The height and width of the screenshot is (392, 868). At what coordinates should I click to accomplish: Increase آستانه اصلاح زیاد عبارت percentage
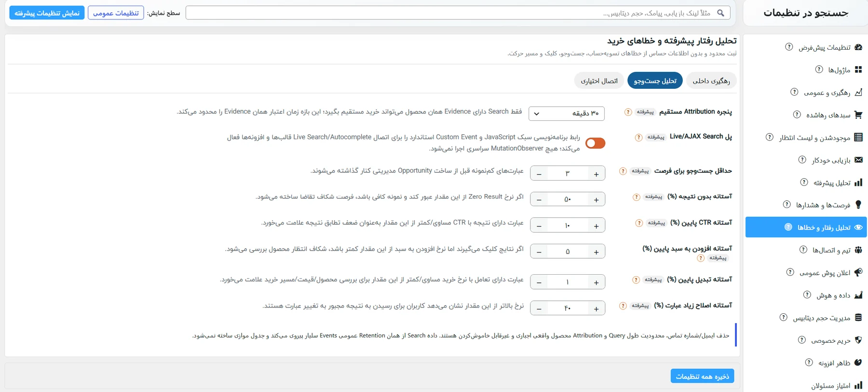coord(597,308)
